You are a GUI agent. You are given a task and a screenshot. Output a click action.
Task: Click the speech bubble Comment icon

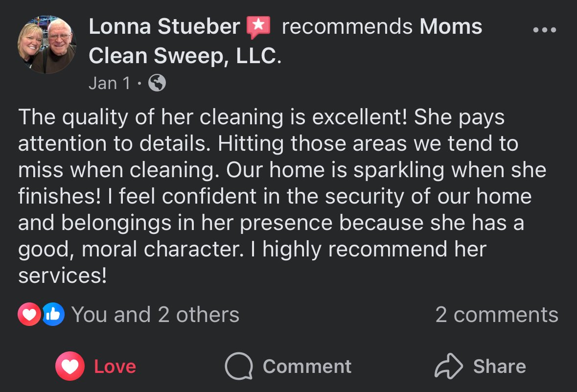[x=239, y=366]
